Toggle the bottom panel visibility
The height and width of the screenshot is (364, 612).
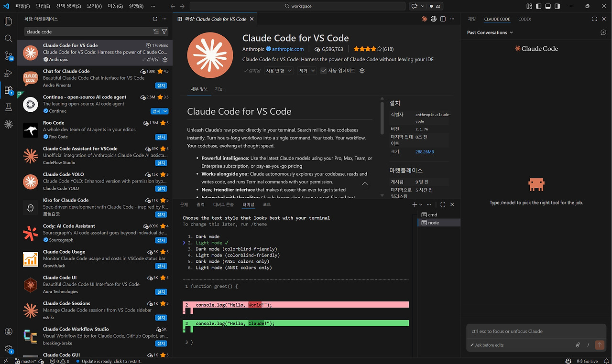point(548,6)
